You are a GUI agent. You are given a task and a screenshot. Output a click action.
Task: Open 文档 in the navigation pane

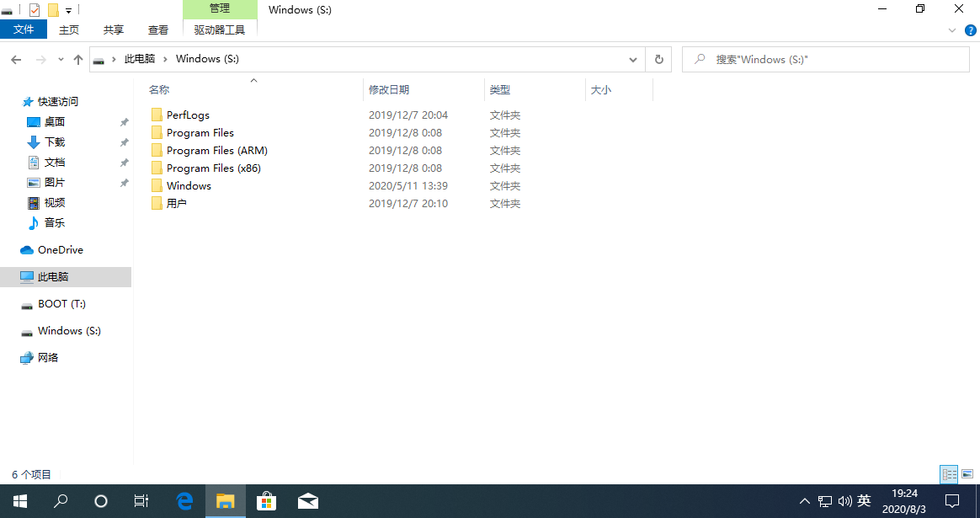pyautogui.click(x=55, y=162)
